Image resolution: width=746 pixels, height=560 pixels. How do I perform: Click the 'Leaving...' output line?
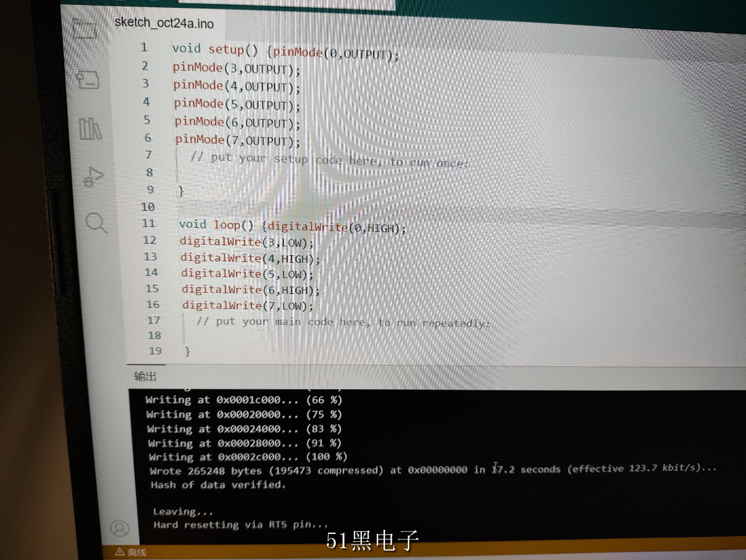pos(183,512)
